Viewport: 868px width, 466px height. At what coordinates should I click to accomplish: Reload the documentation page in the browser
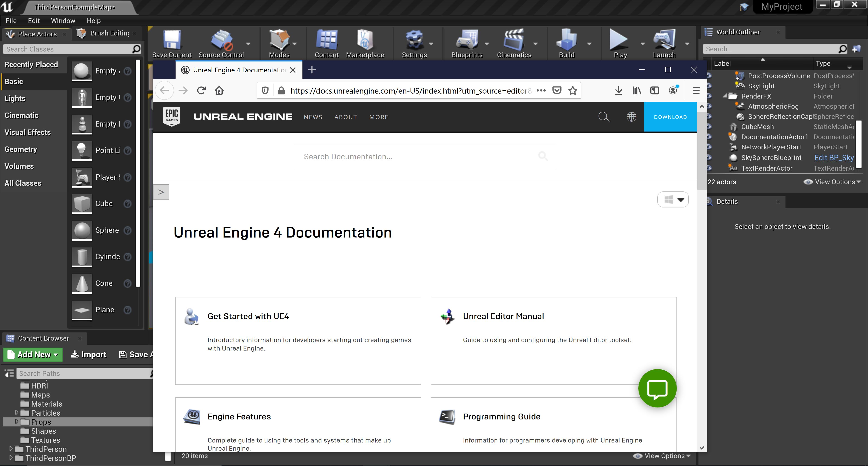[x=201, y=90]
